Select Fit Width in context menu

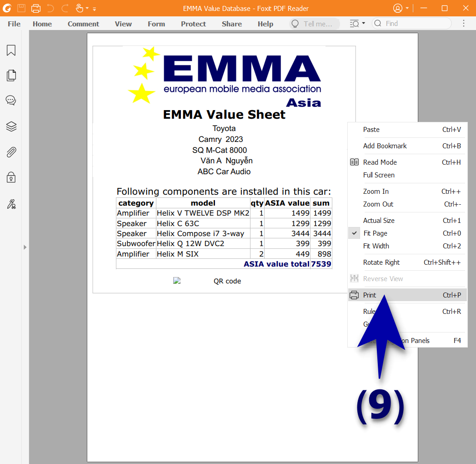pos(407,246)
